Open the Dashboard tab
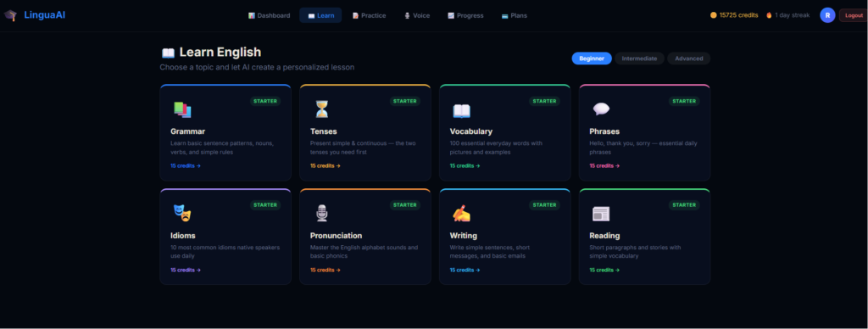Screen dimensions: 868x329 point(269,15)
